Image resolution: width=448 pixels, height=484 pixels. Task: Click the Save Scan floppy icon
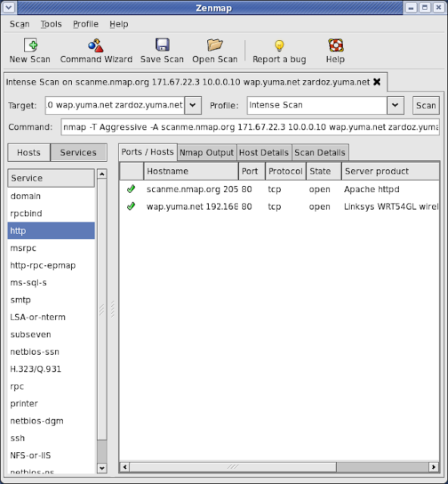coord(162,45)
